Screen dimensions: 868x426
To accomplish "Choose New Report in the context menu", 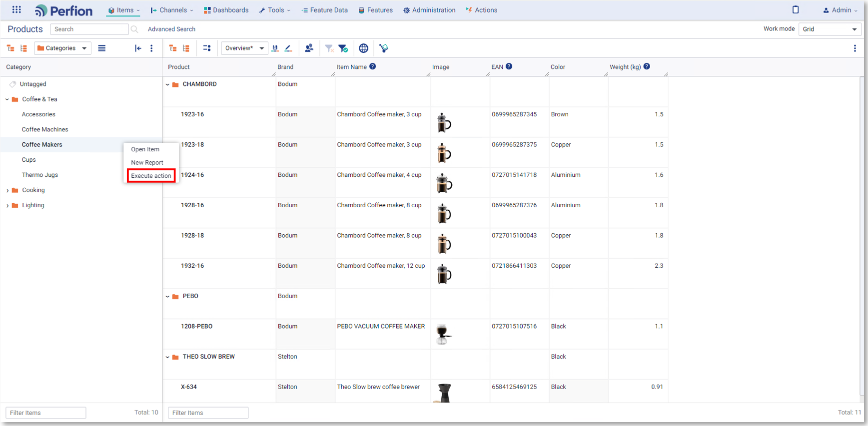I will point(147,162).
